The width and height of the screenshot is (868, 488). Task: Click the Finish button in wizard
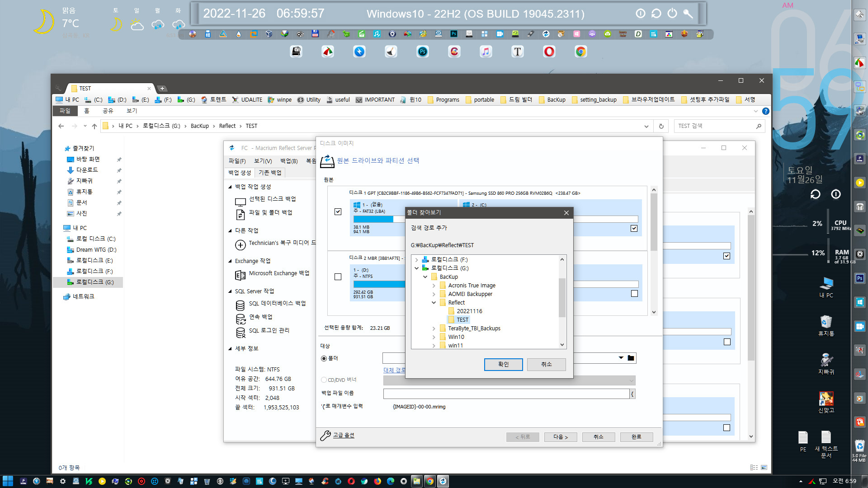[636, 437]
